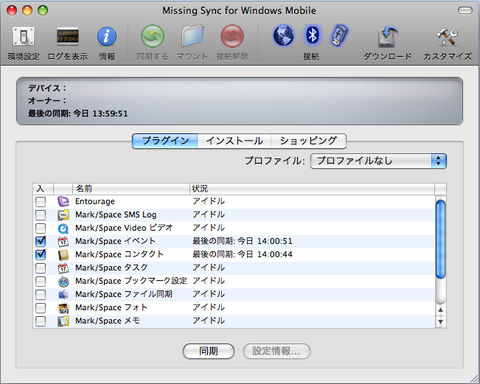Click the ダウンロード download icon

[x=387, y=36]
